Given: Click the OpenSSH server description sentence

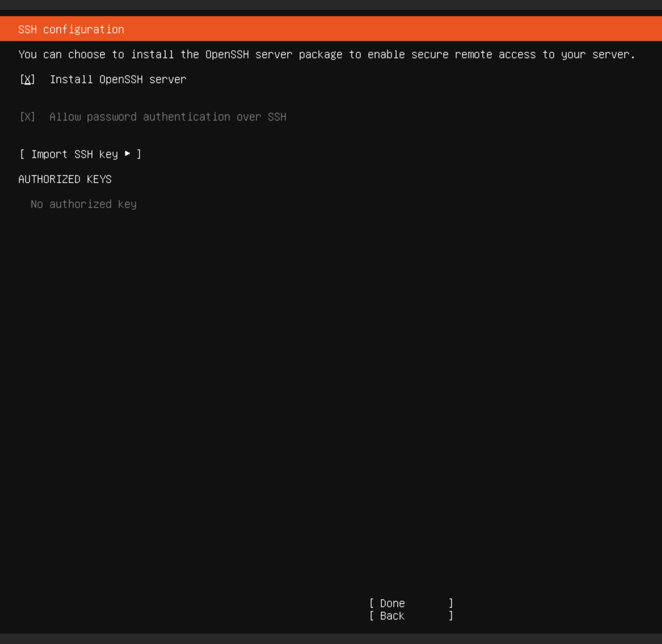Looking at the screenshot, I should (x=327, y=55).
